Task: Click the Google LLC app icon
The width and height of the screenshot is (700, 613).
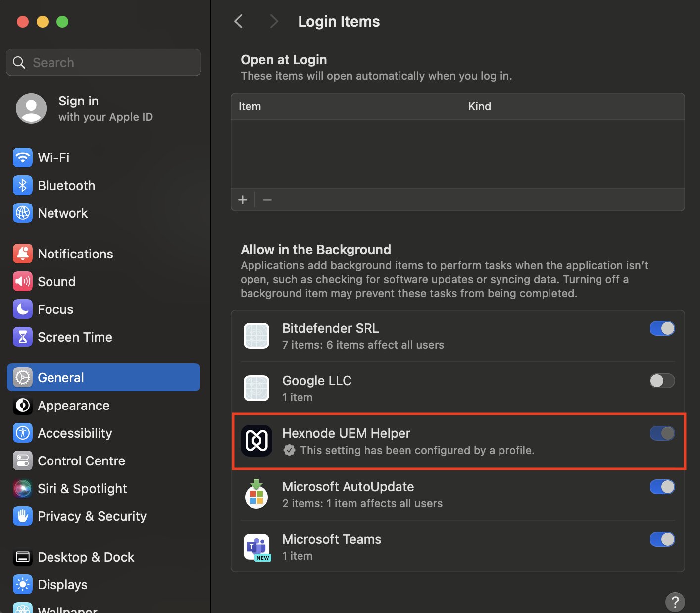Action: [256, 388]
